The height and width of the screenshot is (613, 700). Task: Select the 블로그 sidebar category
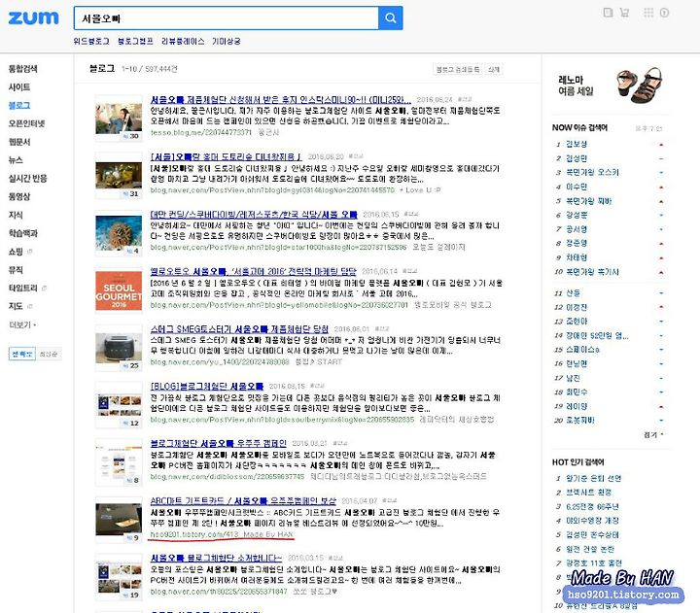coord(19,105)
